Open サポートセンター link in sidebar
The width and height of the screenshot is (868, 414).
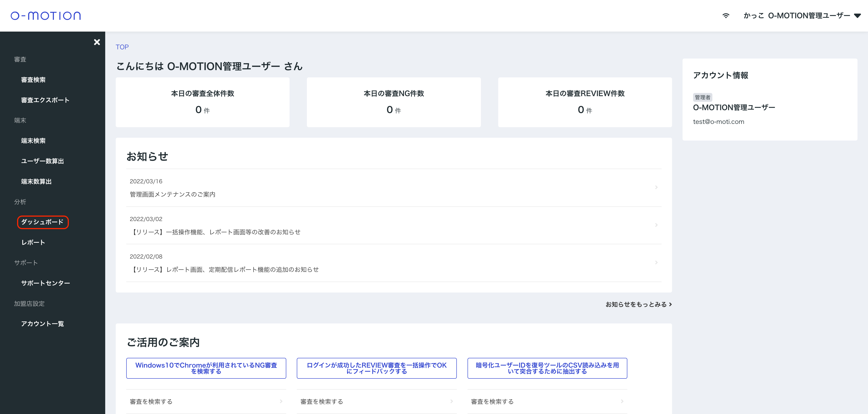click(x=46, y=283)
